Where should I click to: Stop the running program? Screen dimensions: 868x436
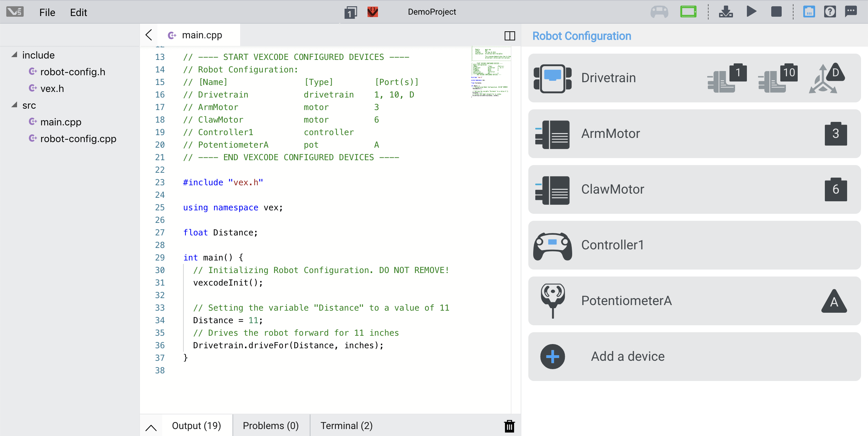click(x=776, y=12)
